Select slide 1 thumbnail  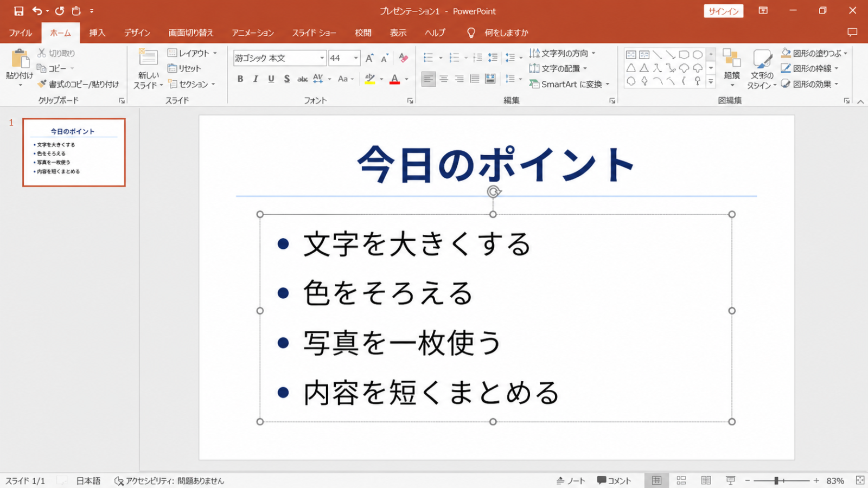[74, 152]
